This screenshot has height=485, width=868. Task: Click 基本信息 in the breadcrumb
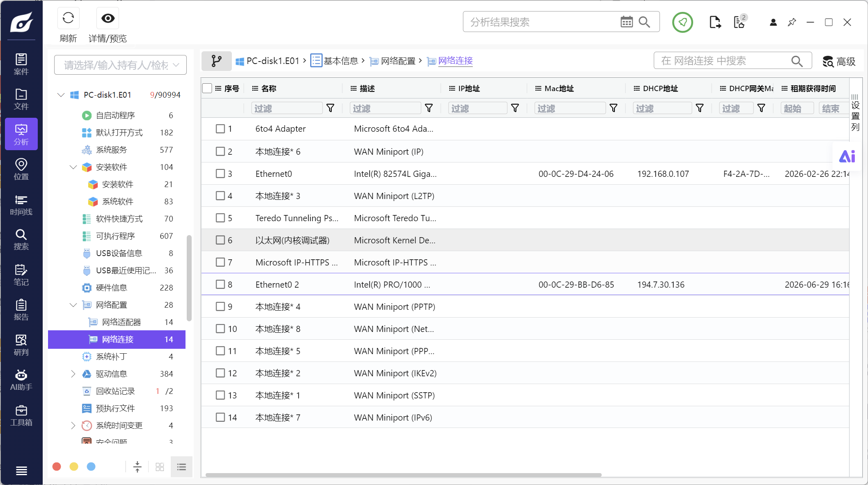coord(341,61)
